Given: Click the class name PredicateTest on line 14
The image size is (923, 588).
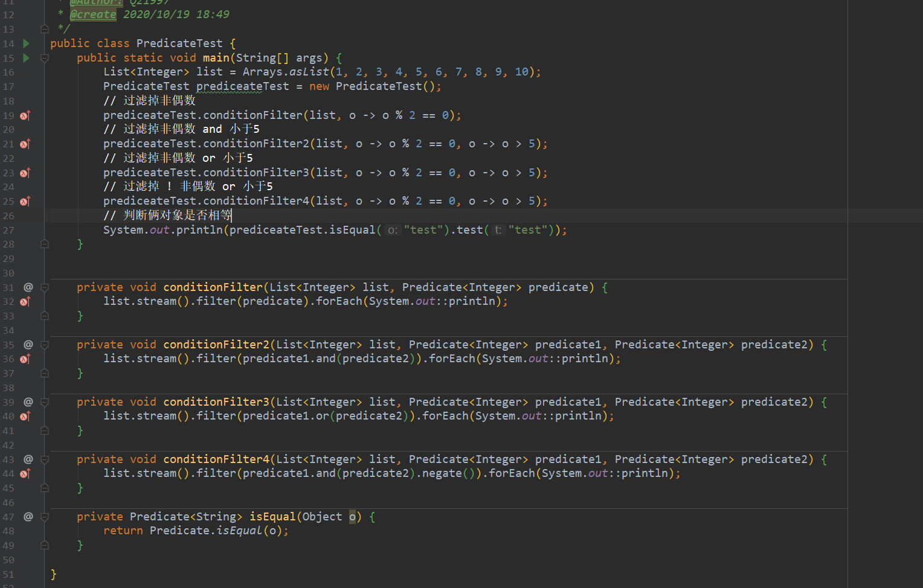Looking at the screenshot, I should [179, 43].
